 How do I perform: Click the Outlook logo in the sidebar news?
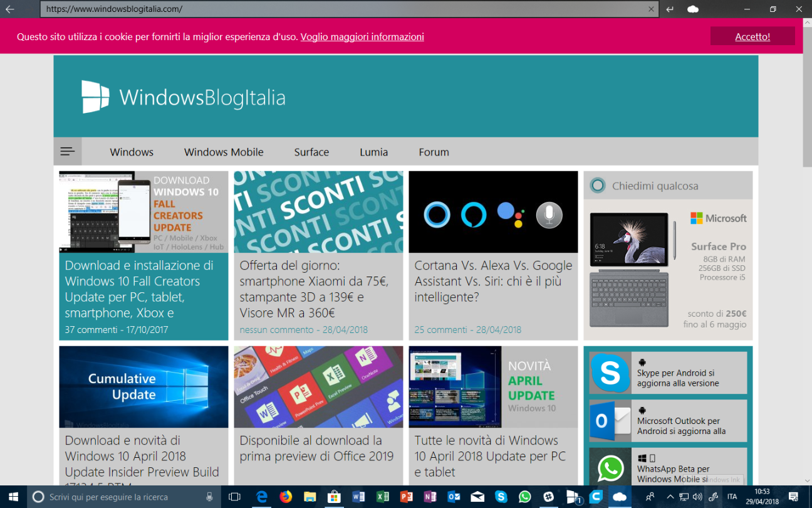(610, 421)
